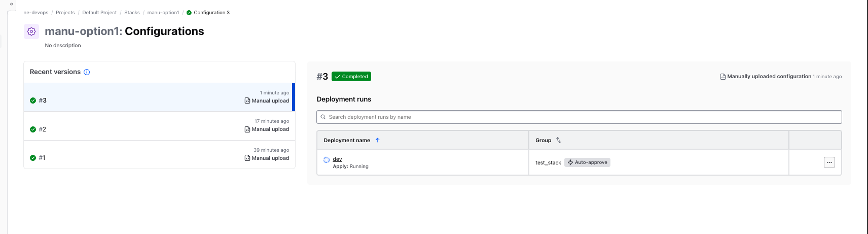
Task: Click the green Completed status badge
Action: point(351,77)
